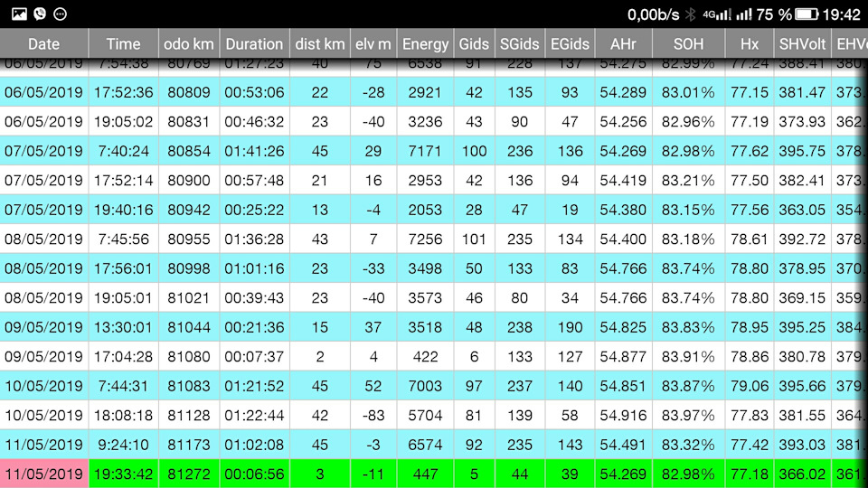The width and height of the screenshot is (868, 488).
Task: Select time cell 19:05:02
Action: pos(124,122)
